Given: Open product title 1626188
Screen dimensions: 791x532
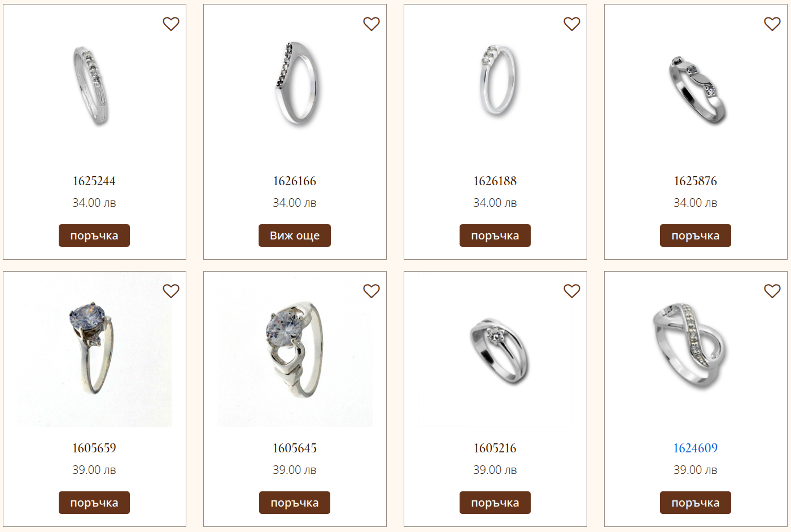Looking at the screenshot, I should pos(495,181).
